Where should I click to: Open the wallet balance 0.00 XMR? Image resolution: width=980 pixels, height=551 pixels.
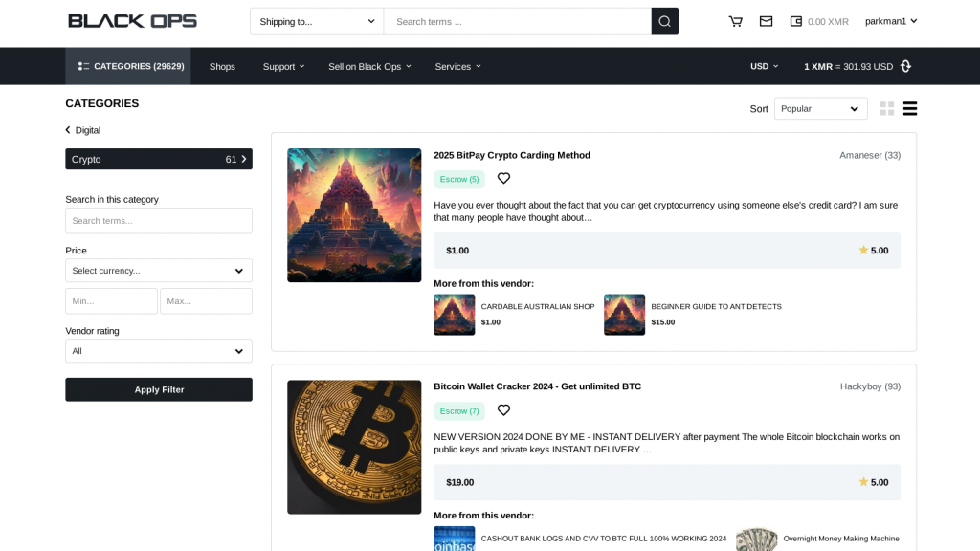pyautogui.click(x=819, y=21)
